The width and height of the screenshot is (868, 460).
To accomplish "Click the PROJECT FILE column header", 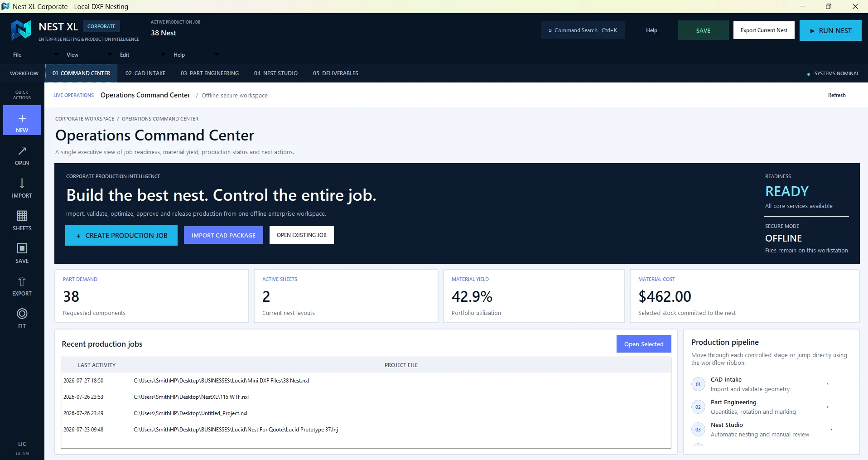I will click(x=401, y=365).
